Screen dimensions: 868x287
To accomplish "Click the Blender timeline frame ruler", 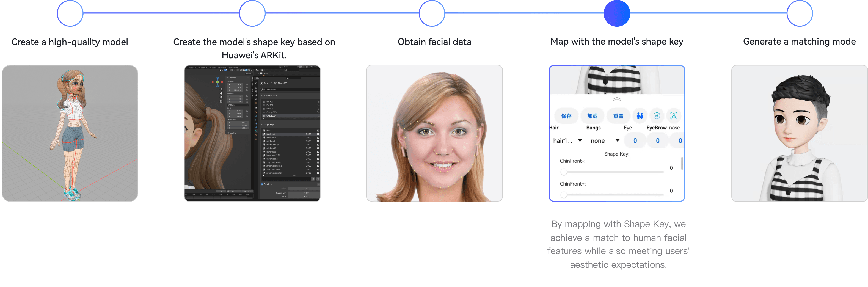I will [219, 194].
